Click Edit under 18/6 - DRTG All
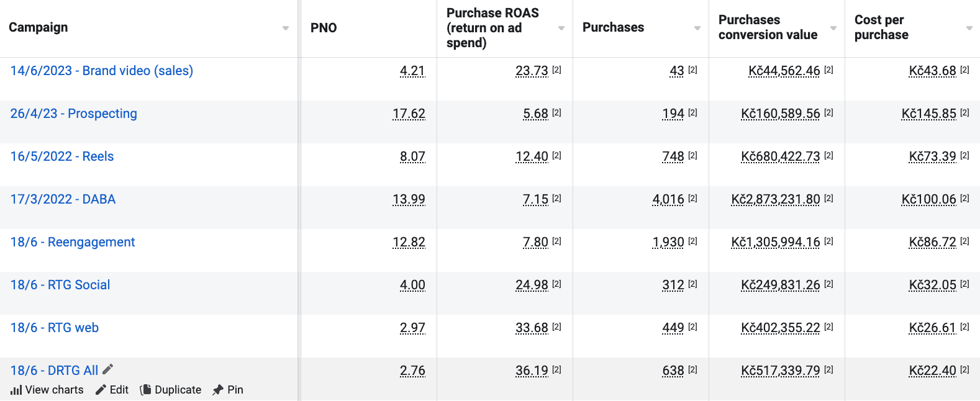Viewport: 980px width, 401px height. 112,390
